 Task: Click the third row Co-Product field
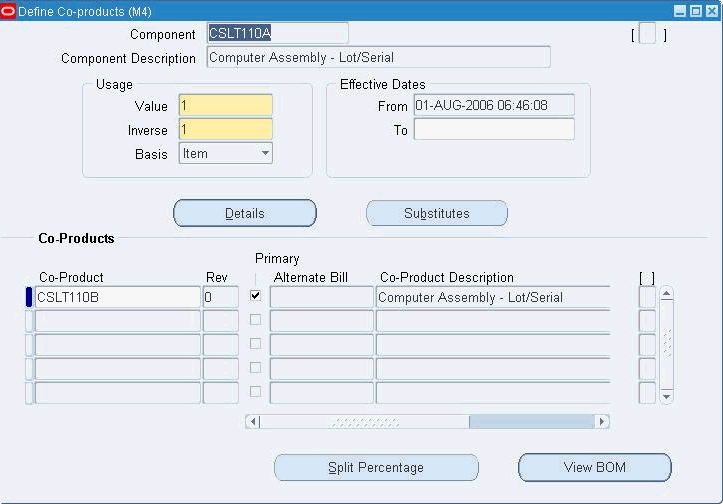pyautogui.click(x=118, y=345)
